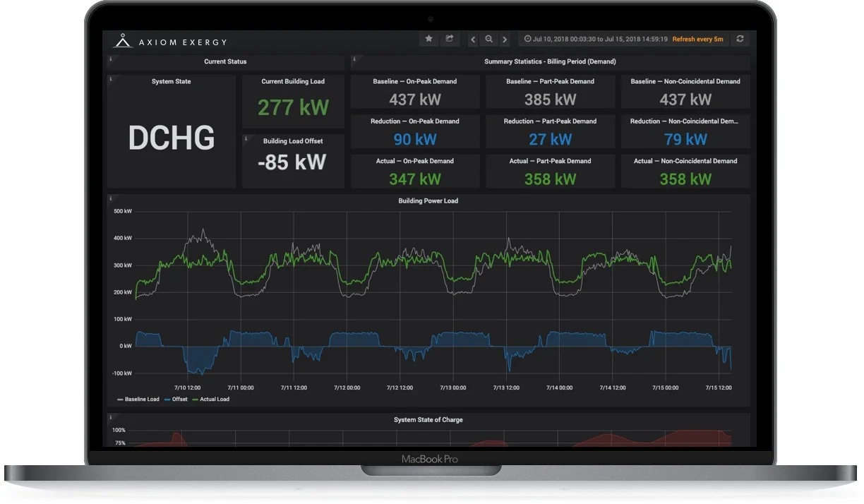Click Baseline Non-Coincidental Demand title
864x504 pixels.
click(x=685, y=82)
